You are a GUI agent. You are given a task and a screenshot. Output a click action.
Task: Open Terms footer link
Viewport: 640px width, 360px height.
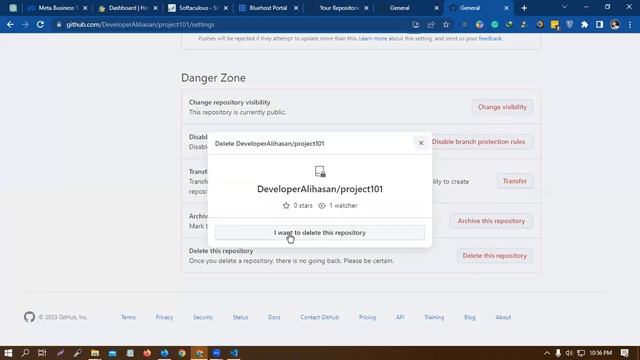coord(128,317)
